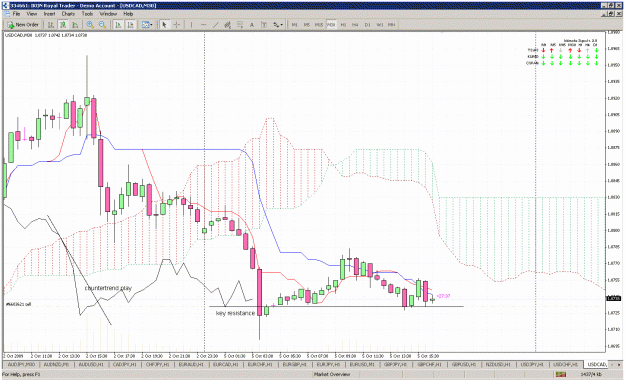Switch to H1 timeframe
Image resolution: width=625 pixels, height=380 pixels.
[343, 25]
